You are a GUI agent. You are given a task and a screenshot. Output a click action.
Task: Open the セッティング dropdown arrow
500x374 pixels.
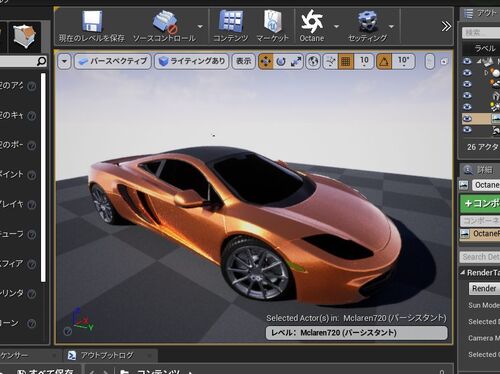(x=391, y=26)
